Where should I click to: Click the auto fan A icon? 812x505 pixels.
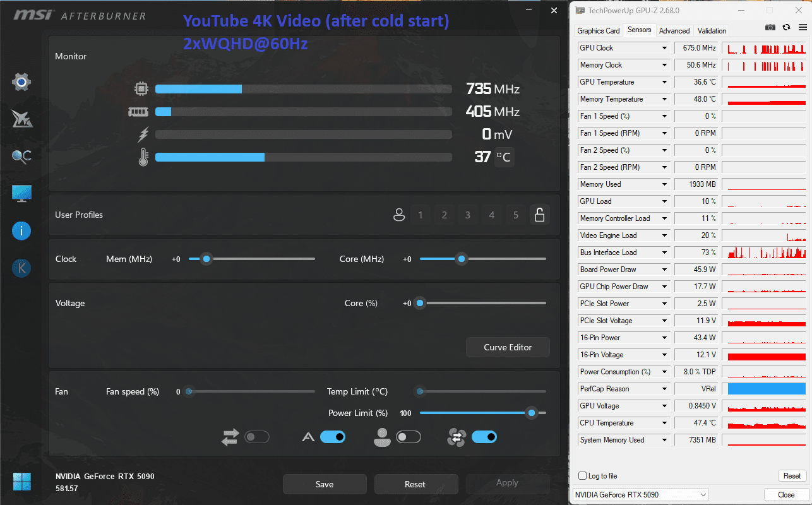click(x=308, y=437)
